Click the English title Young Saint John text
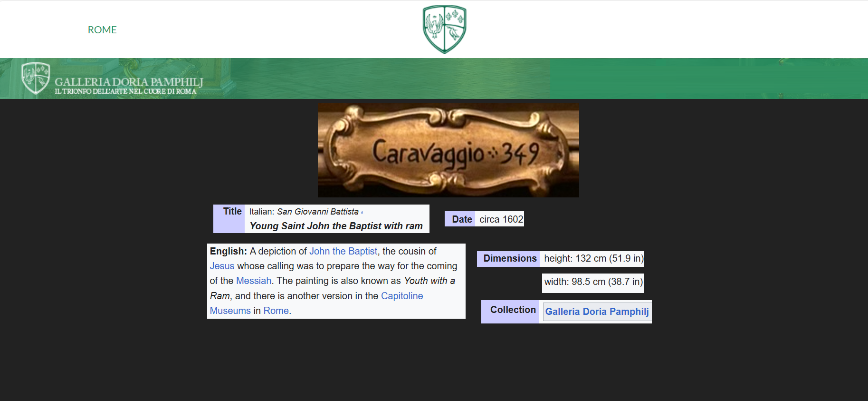Image resolution: width=868 pixels, height=401 pixels. [336, 226]
